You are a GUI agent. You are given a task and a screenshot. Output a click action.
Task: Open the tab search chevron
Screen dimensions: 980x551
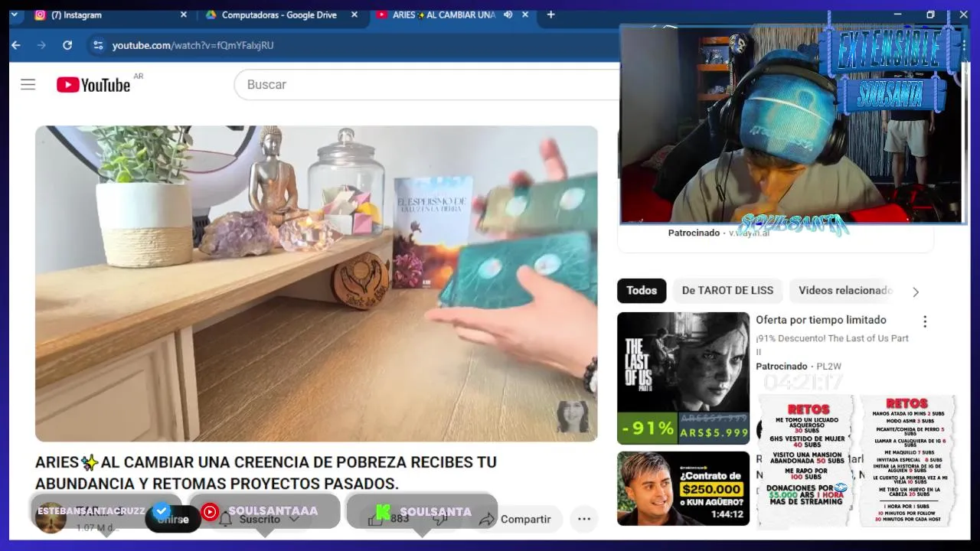pos(14,15)
